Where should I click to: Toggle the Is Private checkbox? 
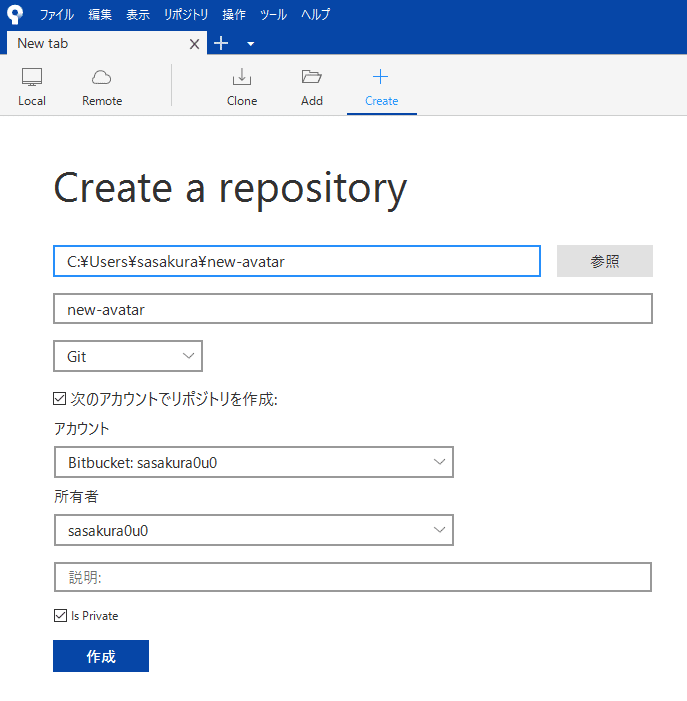pos(60,616)
